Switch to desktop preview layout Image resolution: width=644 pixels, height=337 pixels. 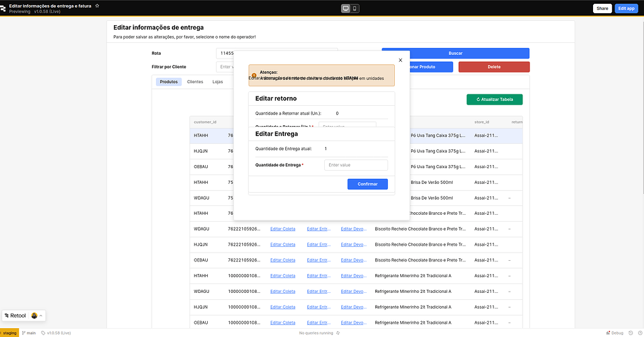coord(346,8)
